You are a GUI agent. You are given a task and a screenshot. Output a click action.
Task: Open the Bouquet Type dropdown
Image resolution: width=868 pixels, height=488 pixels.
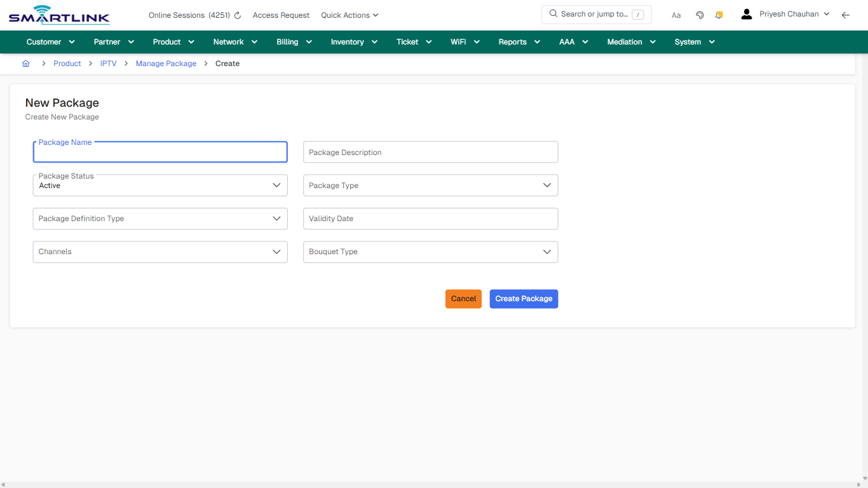tap(547, 252)
